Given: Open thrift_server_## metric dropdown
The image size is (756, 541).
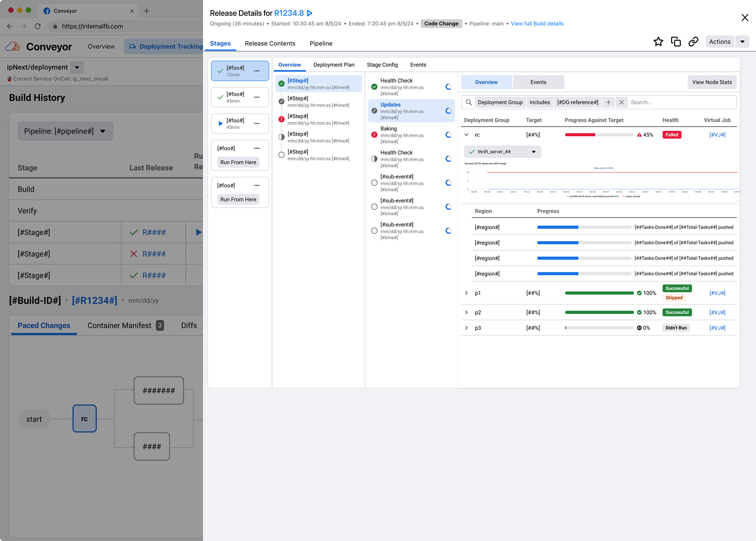Looking at the screenshot, I should [502, 152].
